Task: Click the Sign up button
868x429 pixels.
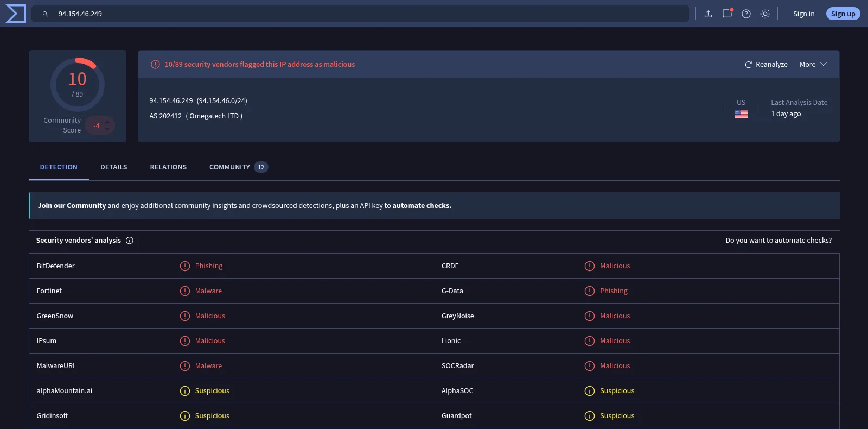Action: coord(843,14)
